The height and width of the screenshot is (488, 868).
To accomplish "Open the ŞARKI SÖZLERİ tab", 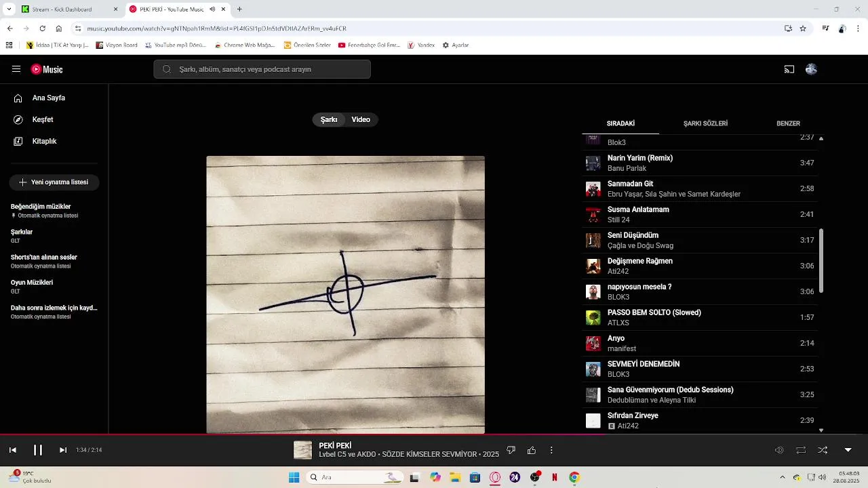I will pyautogui.click(x=705, y=123).
